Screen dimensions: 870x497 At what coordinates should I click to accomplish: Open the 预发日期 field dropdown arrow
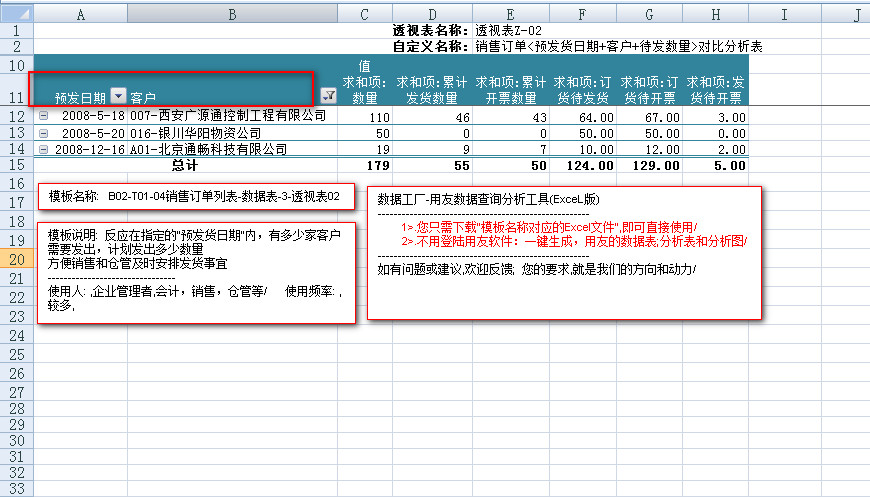pos(118,97)
